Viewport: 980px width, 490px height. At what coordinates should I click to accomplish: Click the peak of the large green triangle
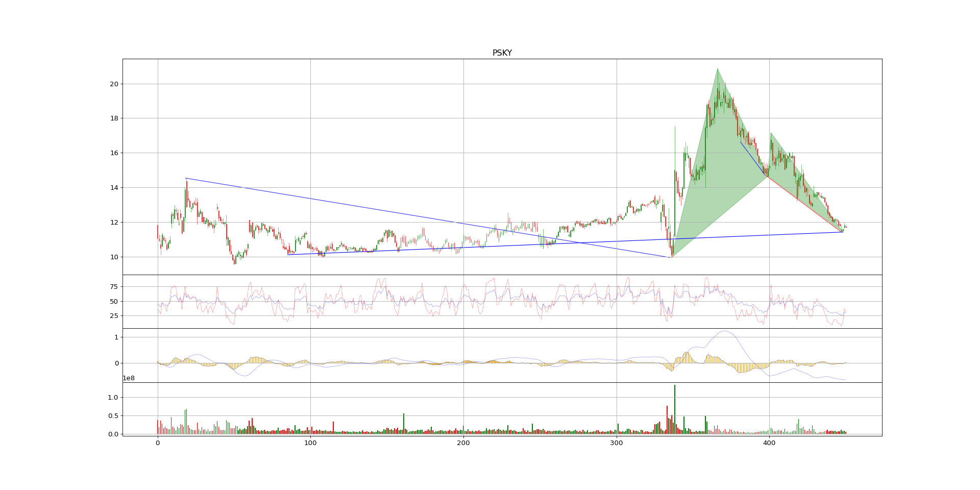pos(717,69)
